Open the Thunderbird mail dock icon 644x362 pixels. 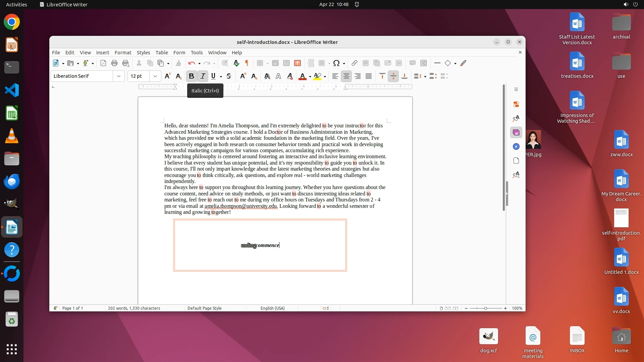pos(12,182)
